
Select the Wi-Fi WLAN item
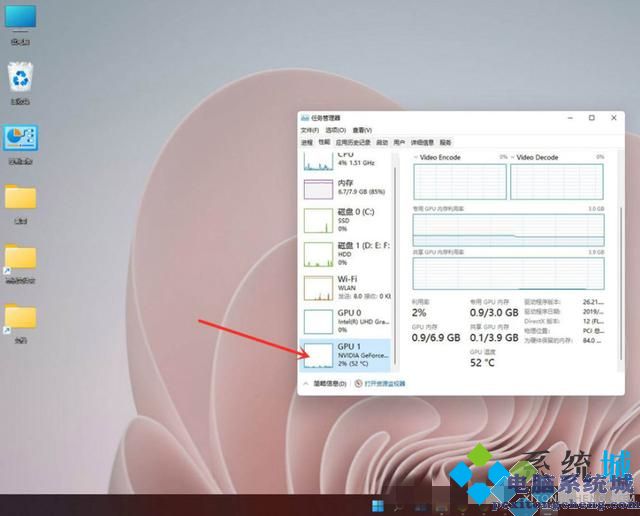coord(345,288)
